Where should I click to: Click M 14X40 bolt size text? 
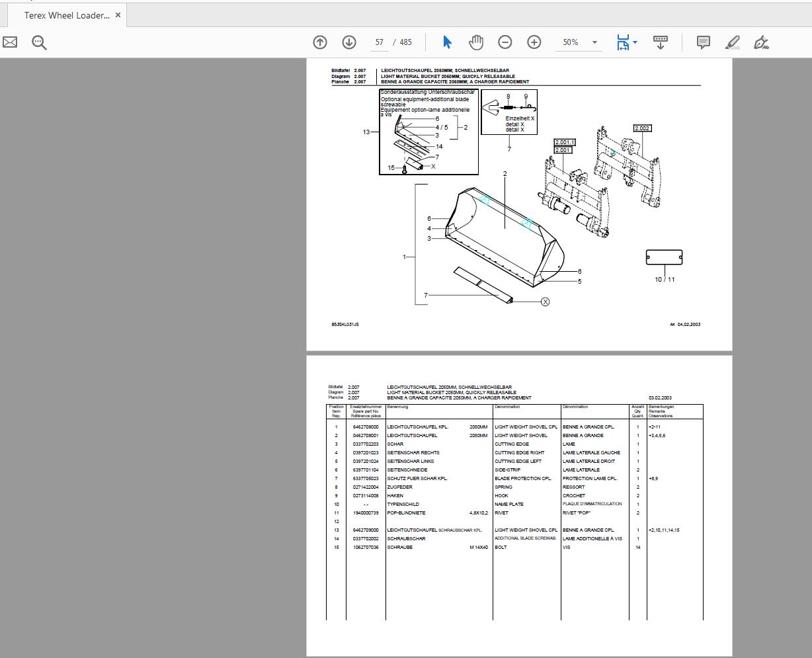pyautogui.click(x=479, y=548)
